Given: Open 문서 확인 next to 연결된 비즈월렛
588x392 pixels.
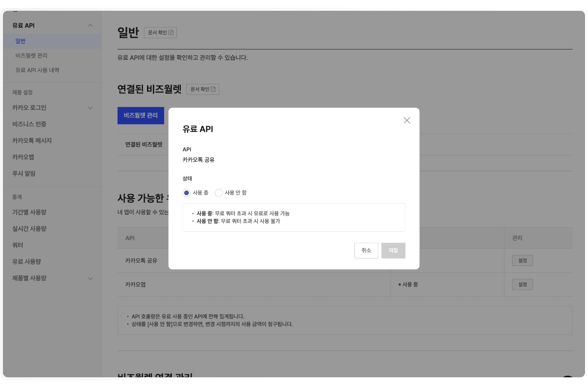Looking at the screenshot, I should pos(202,89).
